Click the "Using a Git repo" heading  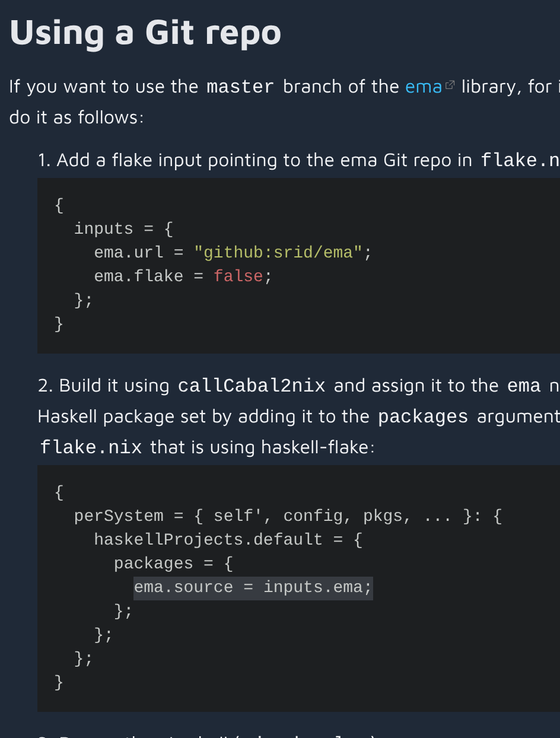pyautogui.click(x=145, y=33)
